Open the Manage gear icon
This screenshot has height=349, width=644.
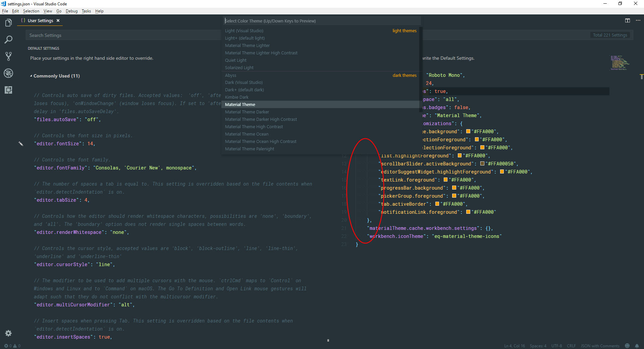click(x=8, y=333)
